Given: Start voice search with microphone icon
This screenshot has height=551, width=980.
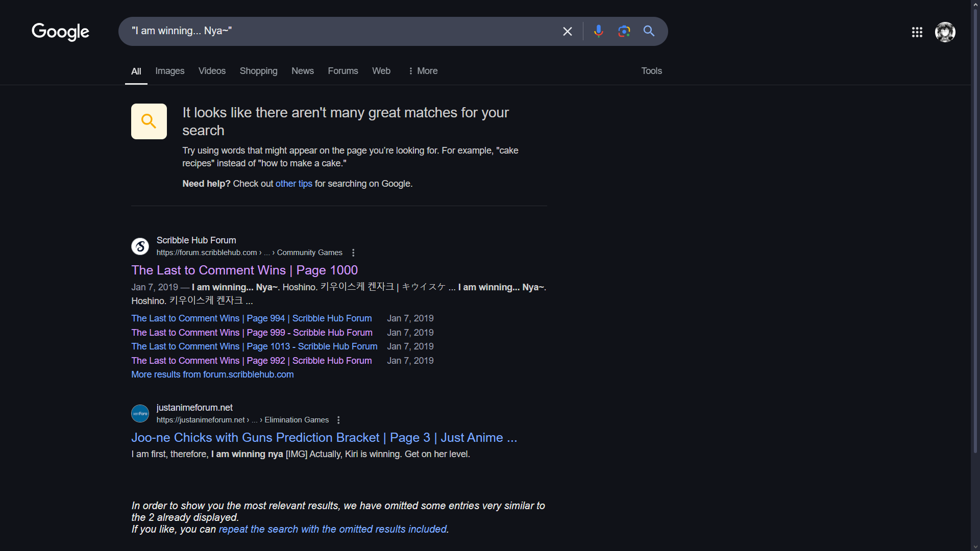Looking at the screenshot, I should click(x=598, y=32).
